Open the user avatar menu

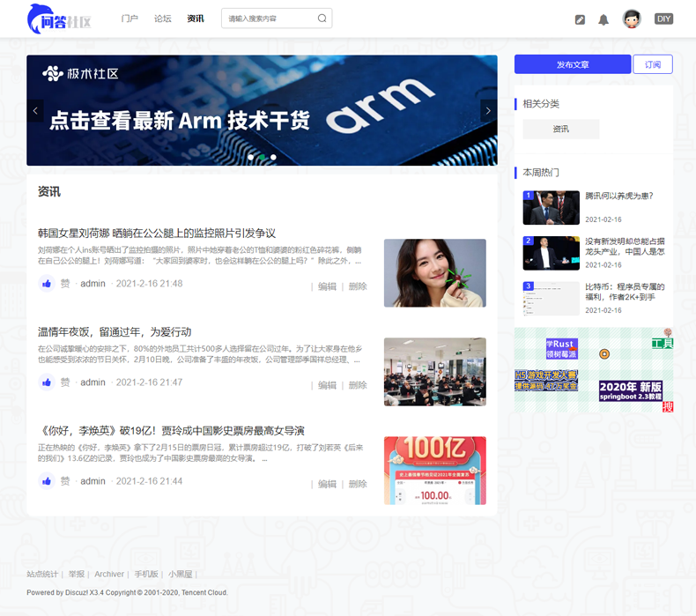click(x=632, y=19)
